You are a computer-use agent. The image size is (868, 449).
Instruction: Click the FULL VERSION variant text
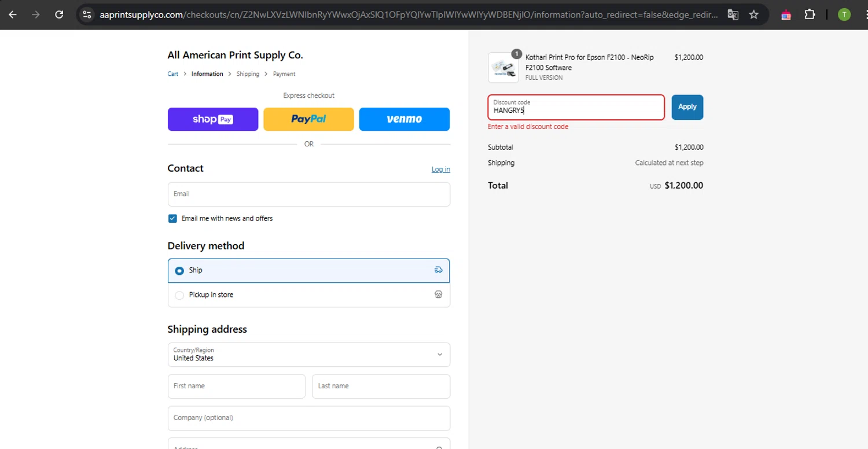(x=544, y=78)
